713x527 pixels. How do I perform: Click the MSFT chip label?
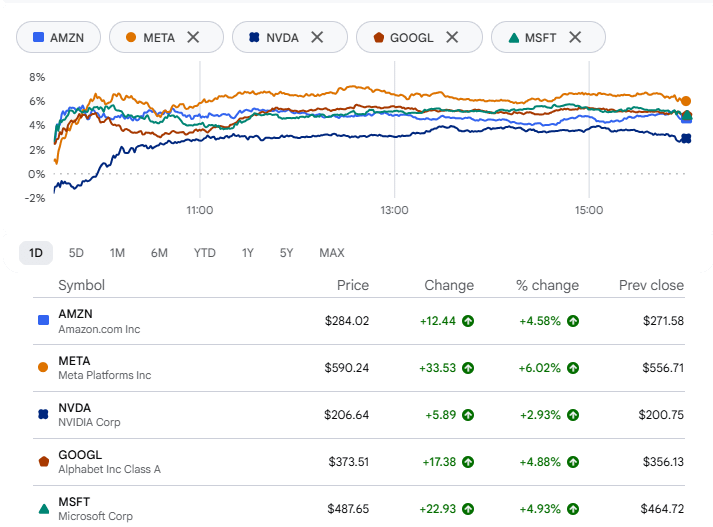(540, 38)
